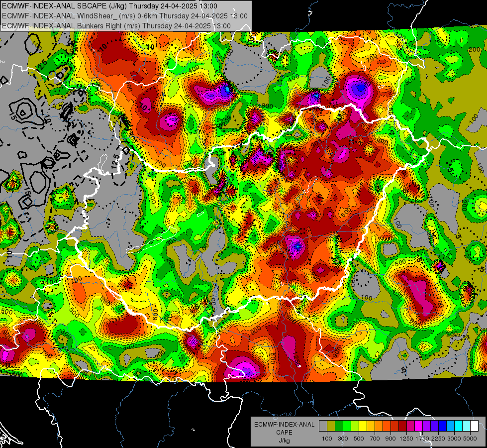Click the 'J/kg' unit label in the legend box
This screenshot has height=448, width=487.
[285, 441]
